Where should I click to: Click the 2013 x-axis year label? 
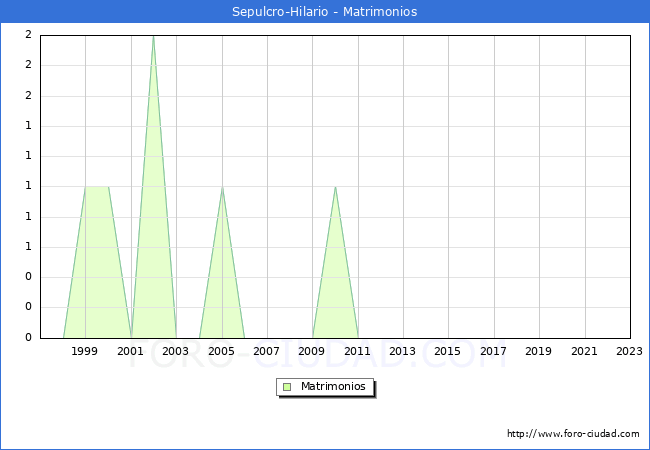[x=403, y=351]
